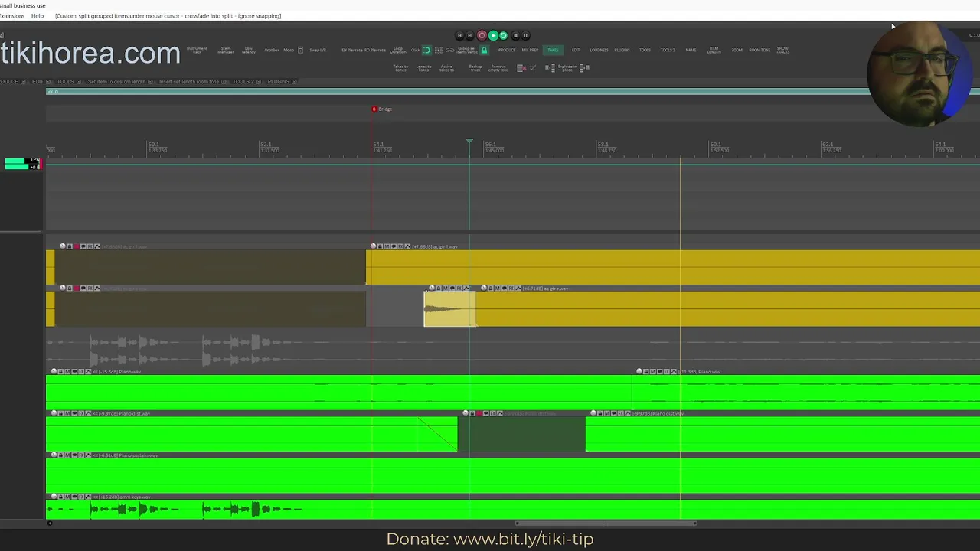Click the explode takes icon left of Explode in place
The image size is (980, 551).
click(550, 68)
